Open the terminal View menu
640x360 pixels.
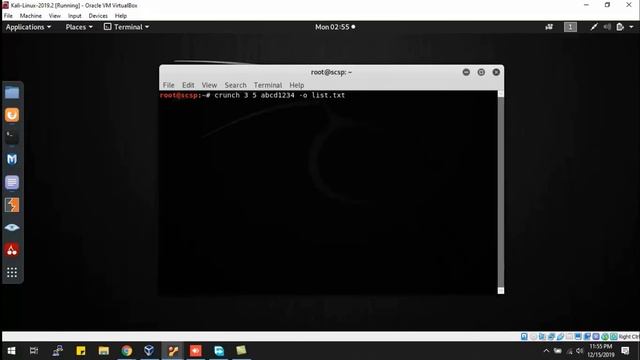[x=209, y=85]
